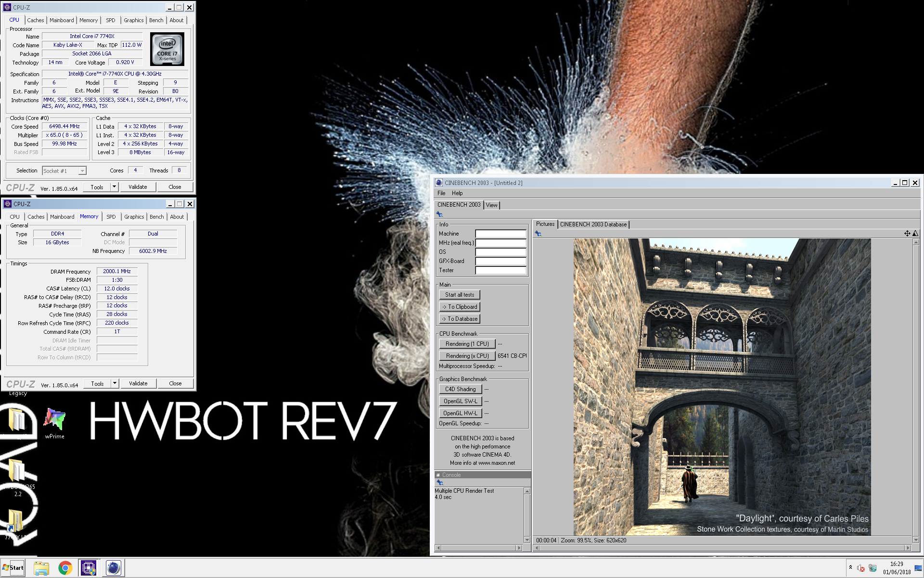The height and width of the screenshot is (578, 924).
Task: Switch to CINEBENCH via its taskbar icon
Action: click(x=113, y=568)
